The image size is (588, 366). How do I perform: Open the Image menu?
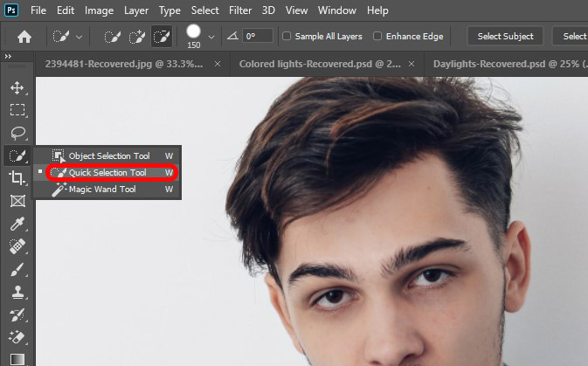99,10
